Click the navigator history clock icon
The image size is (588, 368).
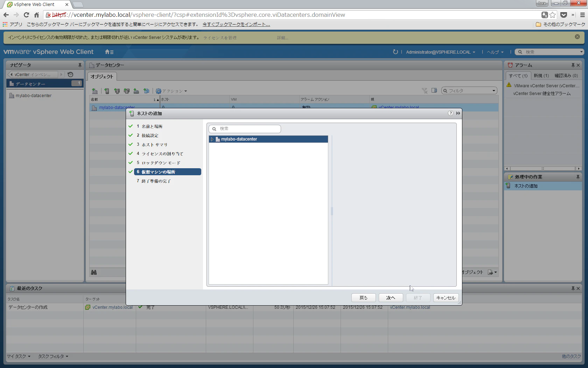pyautogui.click(x=70, y=74)
